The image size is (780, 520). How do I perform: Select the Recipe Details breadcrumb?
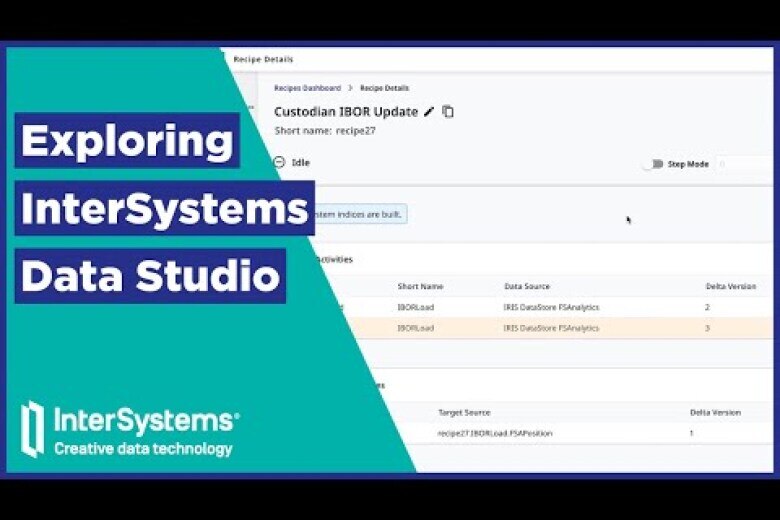point(385,88)
